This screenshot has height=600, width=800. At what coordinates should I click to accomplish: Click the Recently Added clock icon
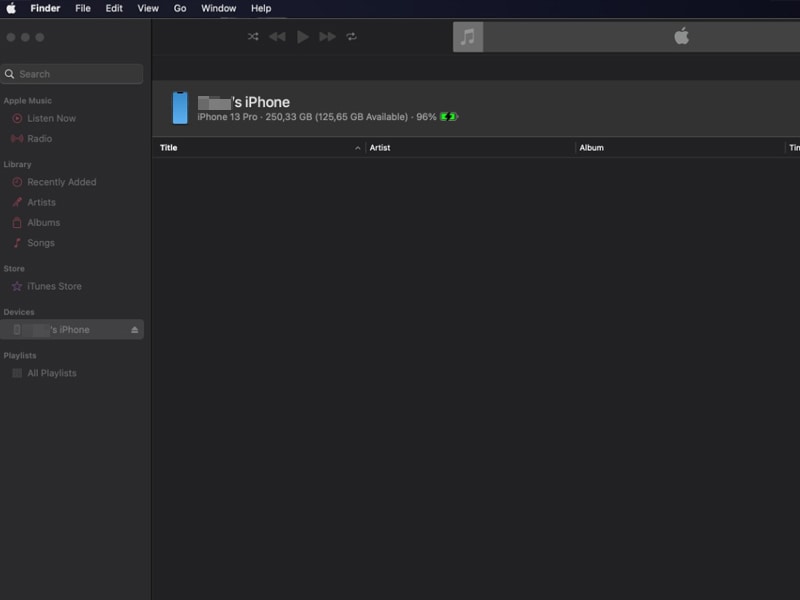click(x=17, y=182)
